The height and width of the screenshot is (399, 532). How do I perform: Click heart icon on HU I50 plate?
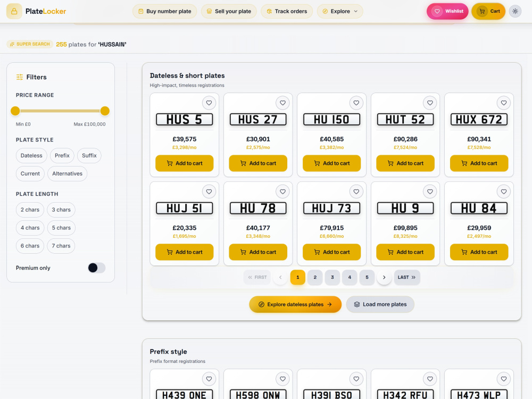point(356,103)
